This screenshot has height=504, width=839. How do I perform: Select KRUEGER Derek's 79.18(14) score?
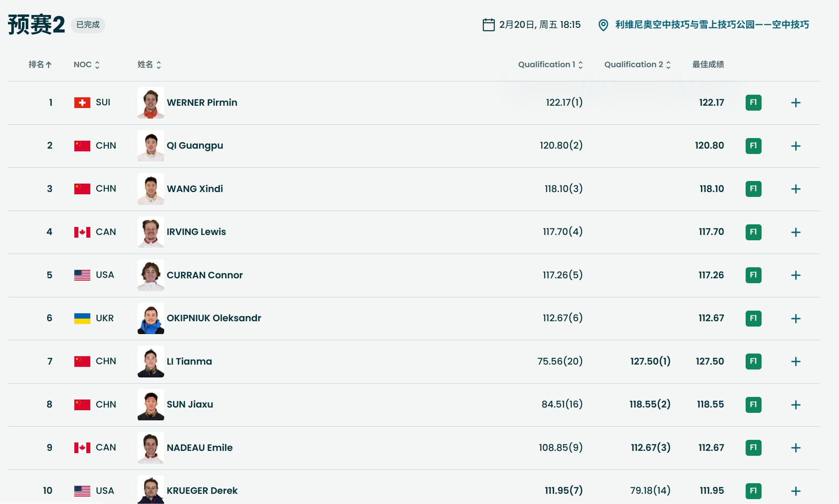pyautogui.click(x=650, y=491)
